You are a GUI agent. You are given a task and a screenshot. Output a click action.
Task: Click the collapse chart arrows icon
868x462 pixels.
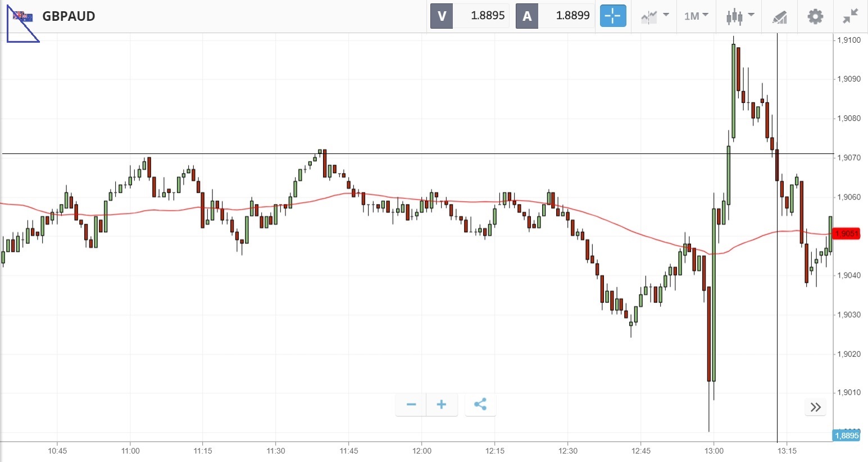851,16
